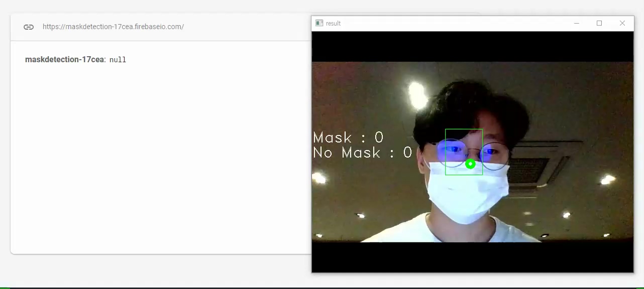Close the result window

(x=622, y=23)
